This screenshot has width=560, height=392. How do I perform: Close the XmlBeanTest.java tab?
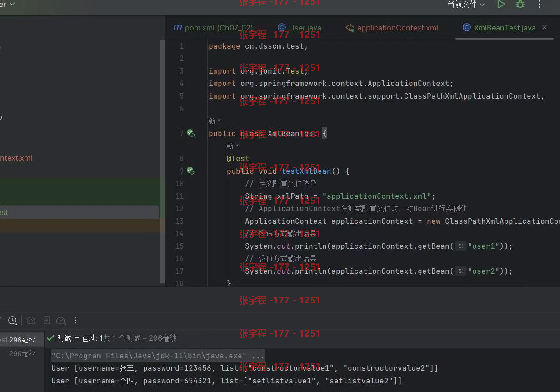click(545, 28)
